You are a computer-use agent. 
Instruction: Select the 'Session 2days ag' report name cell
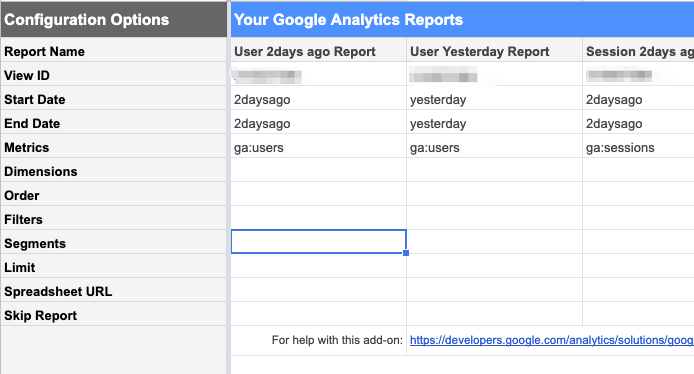click(638, 51)
